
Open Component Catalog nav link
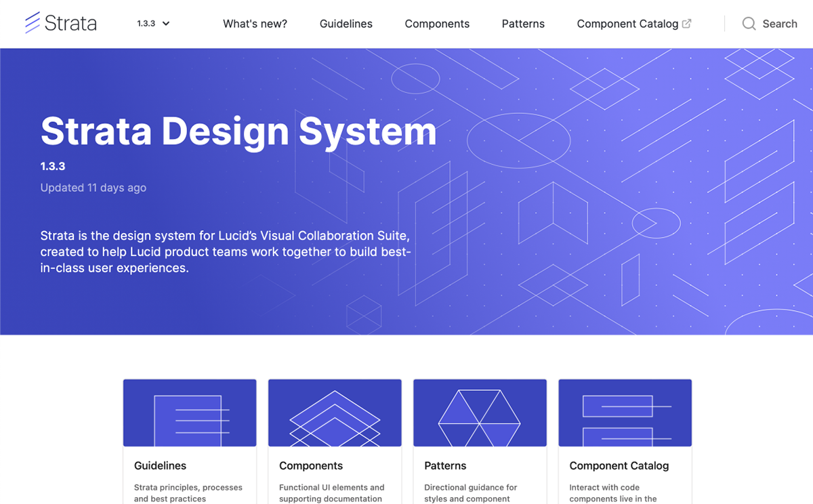click(x=627, y=24)
